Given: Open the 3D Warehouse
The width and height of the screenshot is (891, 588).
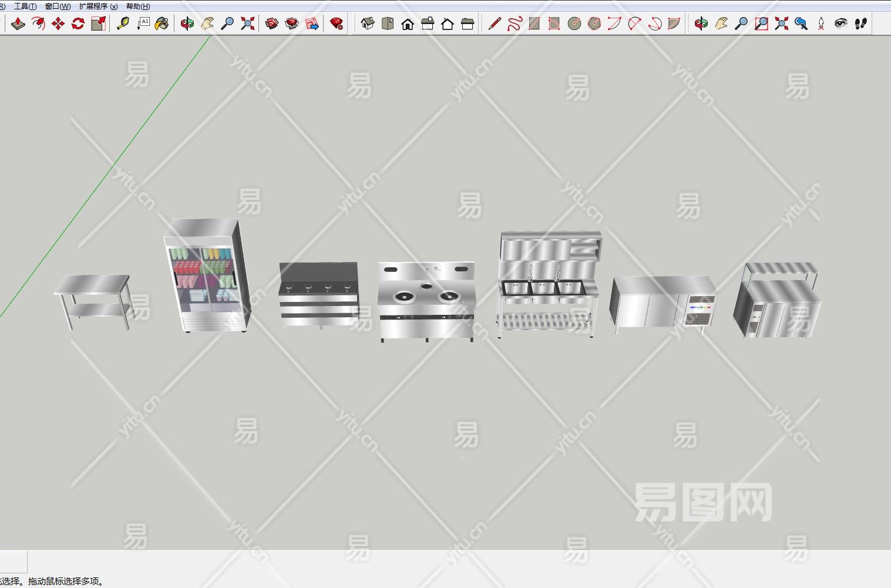Looking at the screenshot, I should (271, 23).
